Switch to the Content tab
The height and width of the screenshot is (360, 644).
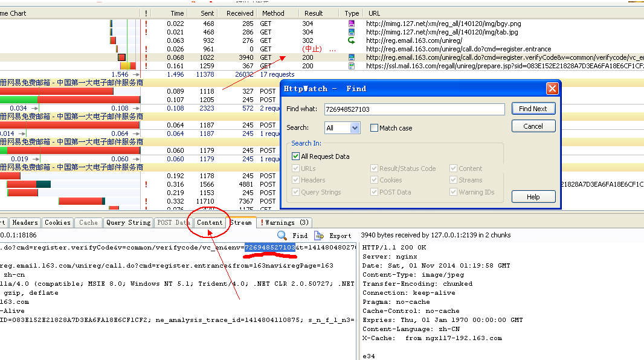210,222
